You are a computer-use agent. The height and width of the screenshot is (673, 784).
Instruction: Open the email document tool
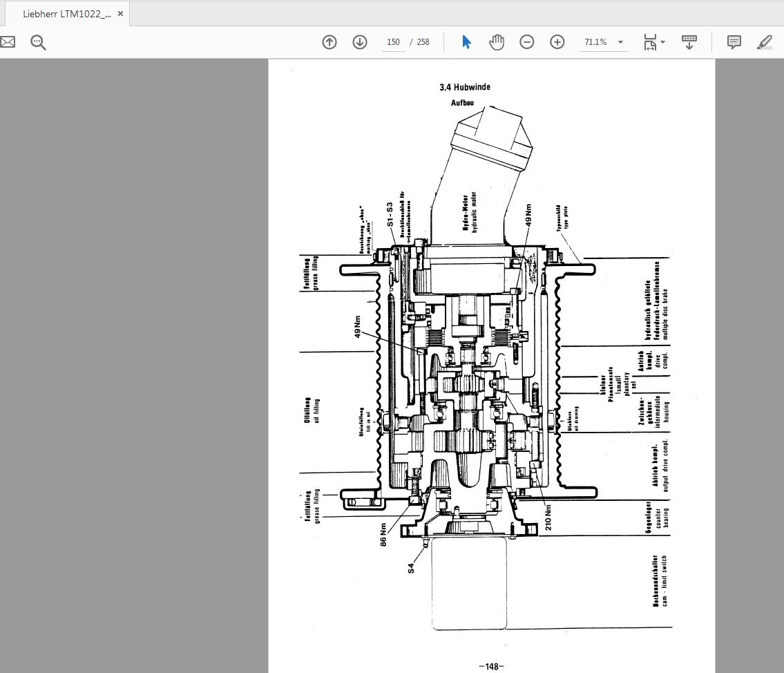click(x=8, y=42)
